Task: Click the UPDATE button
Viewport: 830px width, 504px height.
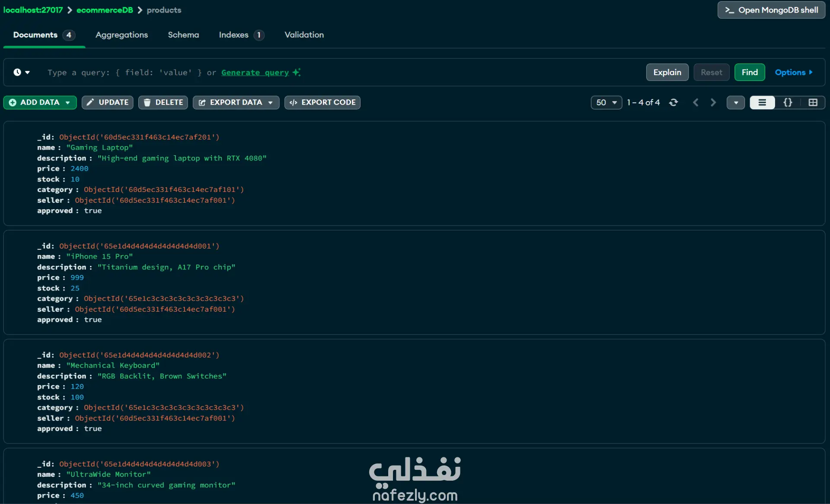Action: pos(108,102)
